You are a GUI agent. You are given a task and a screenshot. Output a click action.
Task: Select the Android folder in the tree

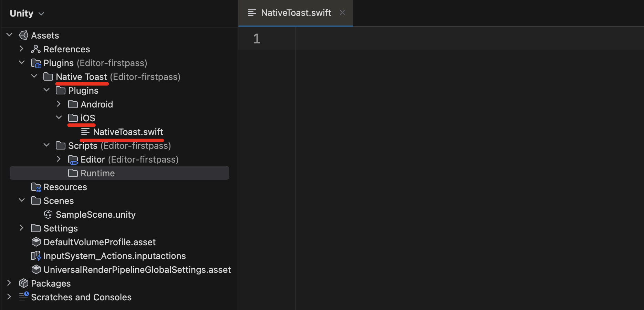(97, 104)
